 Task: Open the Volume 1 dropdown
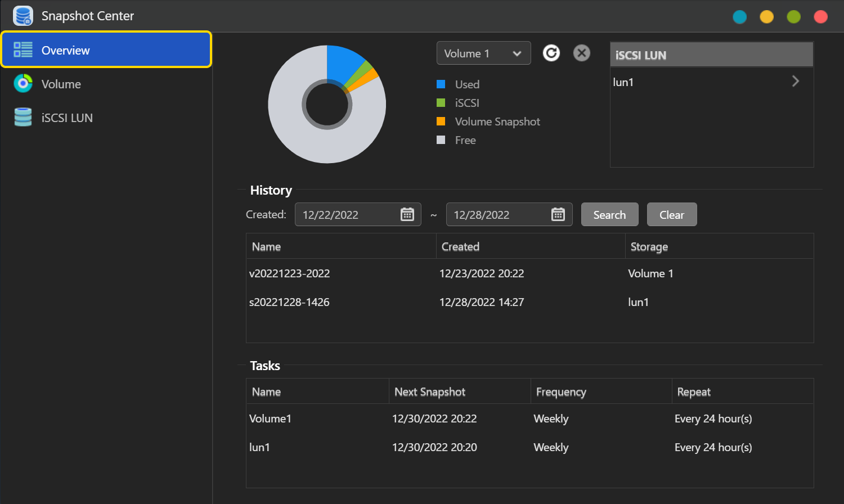coord(483,53)
